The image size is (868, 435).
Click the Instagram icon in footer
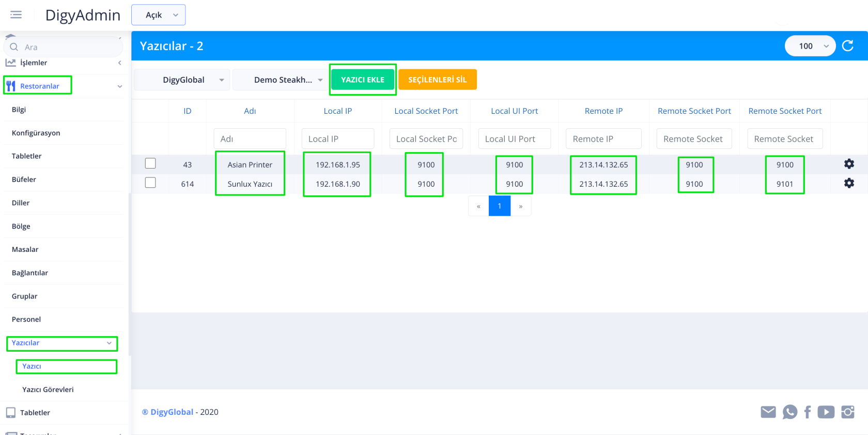(x=848, y=412)
